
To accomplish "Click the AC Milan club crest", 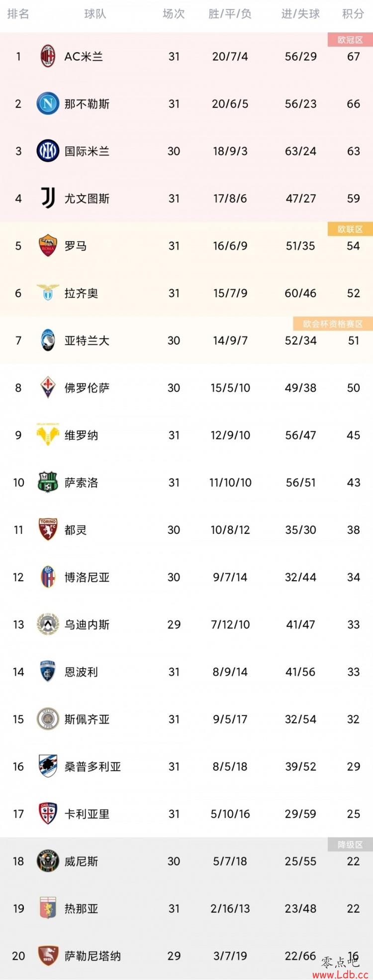I will 48,56.
